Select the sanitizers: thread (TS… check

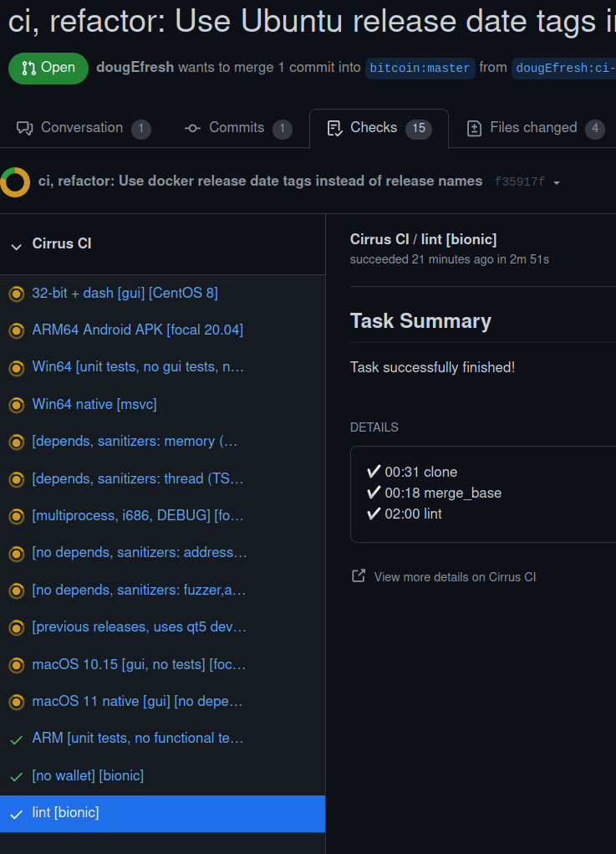[x=162, y=479]
